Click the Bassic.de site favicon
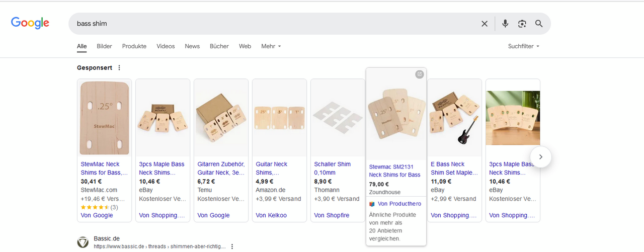The height and width of the screenshot is (252, 644). click(83, 242)
